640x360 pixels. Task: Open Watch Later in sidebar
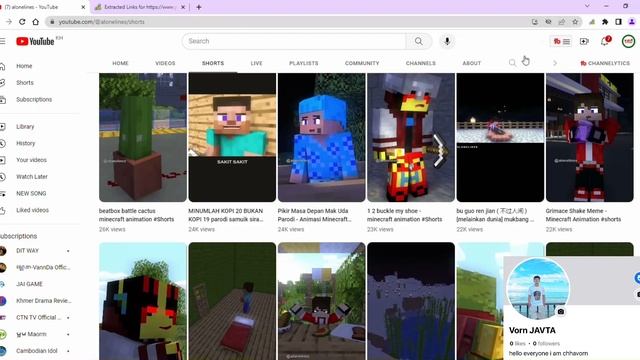[x=31, y=177]
